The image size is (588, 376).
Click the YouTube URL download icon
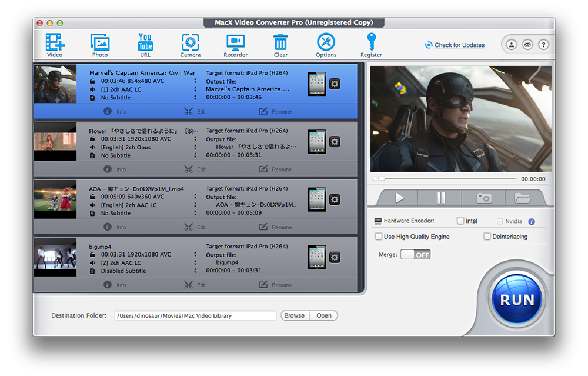(x=145, y=42)
